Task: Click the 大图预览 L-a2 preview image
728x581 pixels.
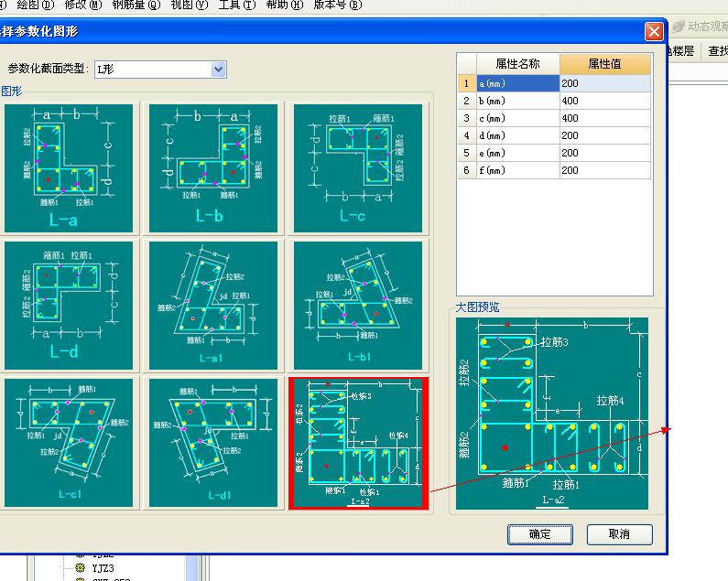Action: (552, 414)
